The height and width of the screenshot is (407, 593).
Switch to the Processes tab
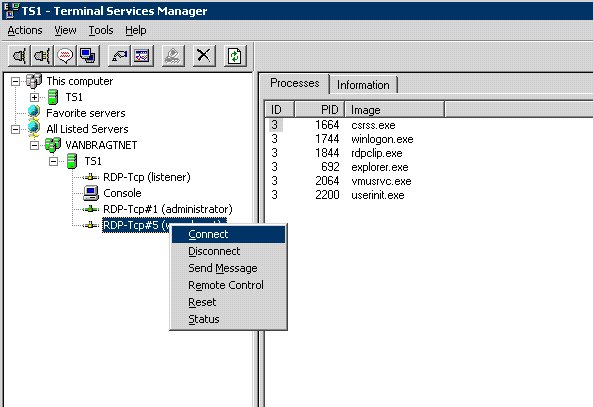(x=295, y=83)
